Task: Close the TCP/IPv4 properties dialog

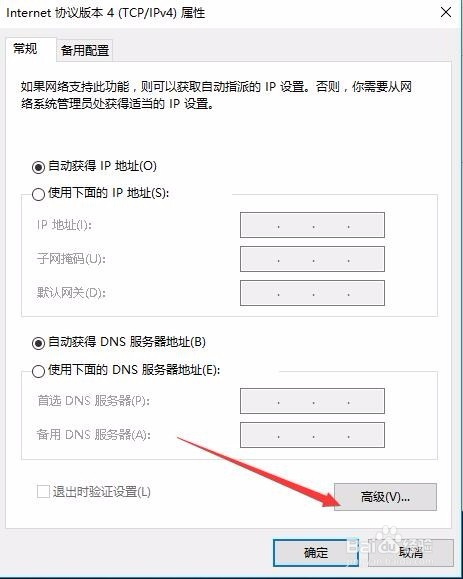Action: point(446,12)
